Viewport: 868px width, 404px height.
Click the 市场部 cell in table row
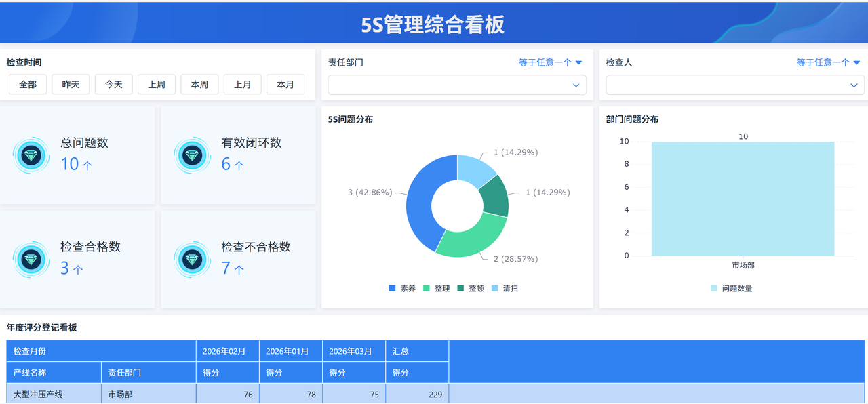click(x=149, y=394)
